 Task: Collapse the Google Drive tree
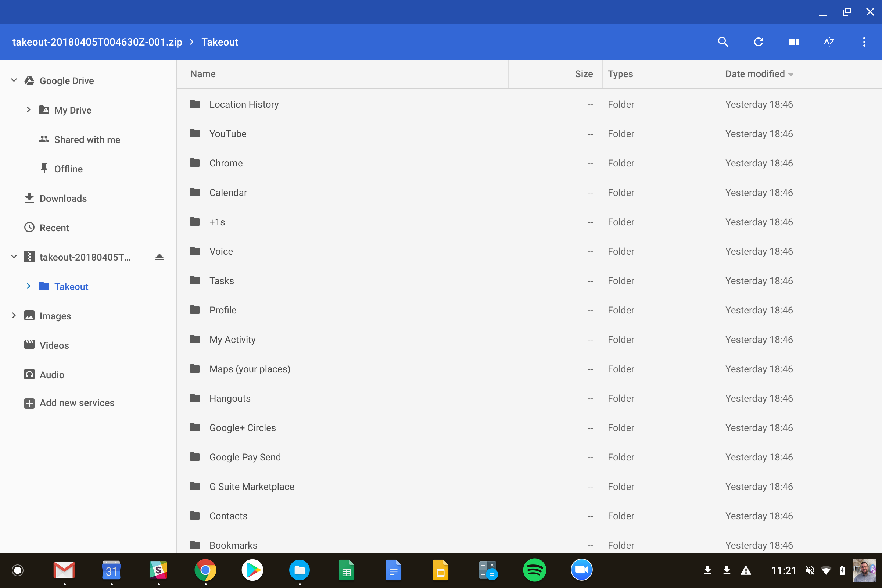[14, 80]
